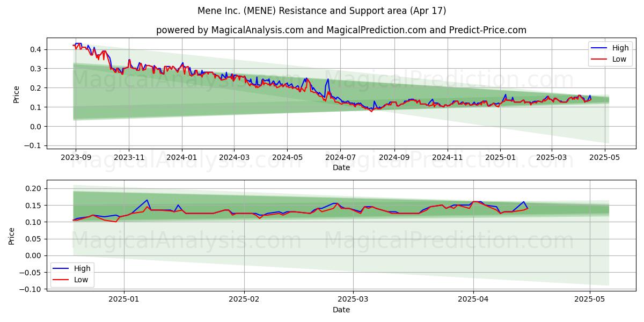The image size is (644, 322).
Task: Click the bottom chart x-axis label '2025-02'
Action: pyautogui.click(x=244, y=299)
